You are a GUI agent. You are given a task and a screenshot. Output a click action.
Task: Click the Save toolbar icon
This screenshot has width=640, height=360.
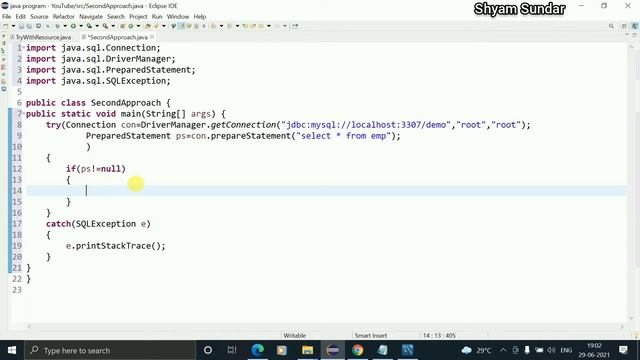click(x=21, y=26)
